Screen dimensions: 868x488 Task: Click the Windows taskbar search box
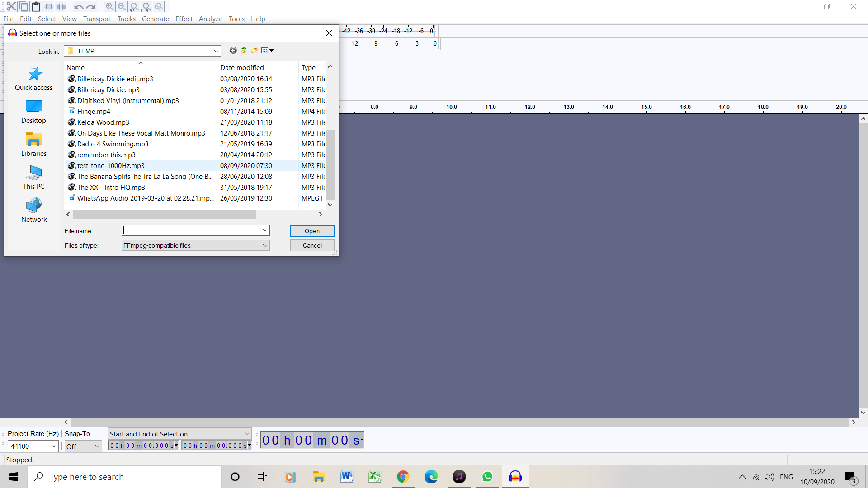click(125, 477)
